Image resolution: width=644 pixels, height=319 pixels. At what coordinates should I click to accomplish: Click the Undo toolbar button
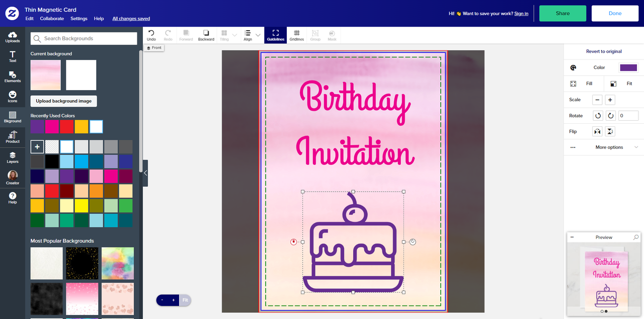[x=151, y=35]
